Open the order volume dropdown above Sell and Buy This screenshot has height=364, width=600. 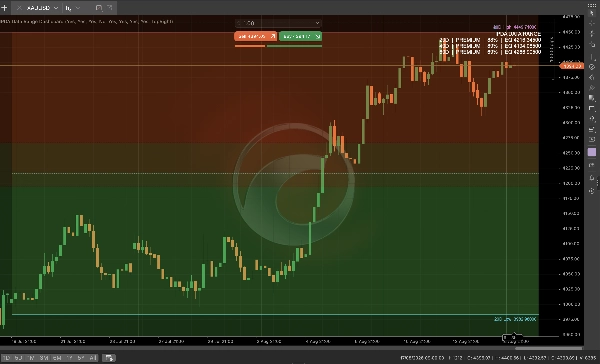click(278, 23)
